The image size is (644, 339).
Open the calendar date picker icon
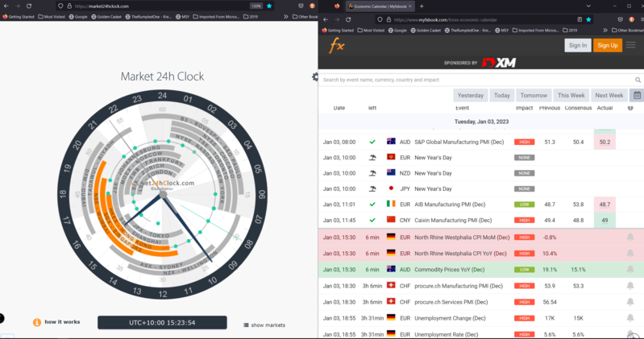637,95
